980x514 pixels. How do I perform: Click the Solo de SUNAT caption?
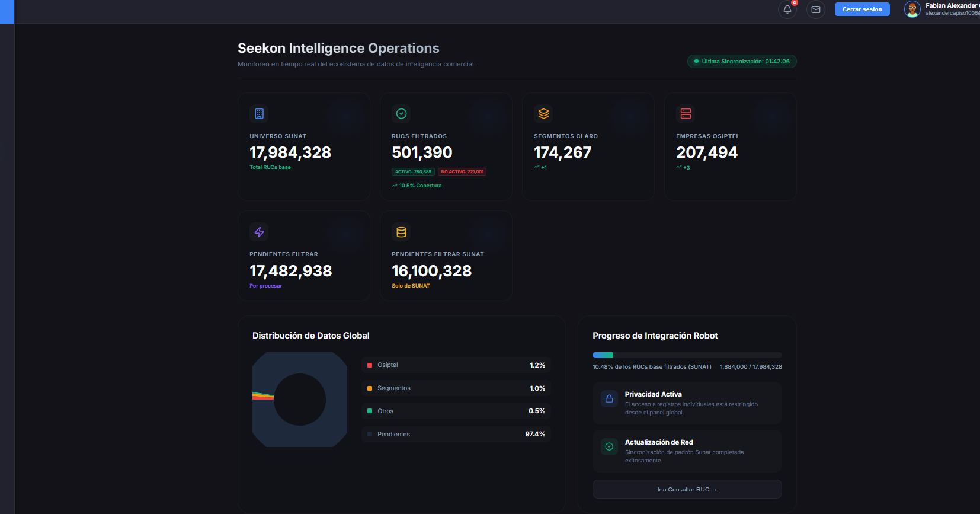(x=411, y=286)
